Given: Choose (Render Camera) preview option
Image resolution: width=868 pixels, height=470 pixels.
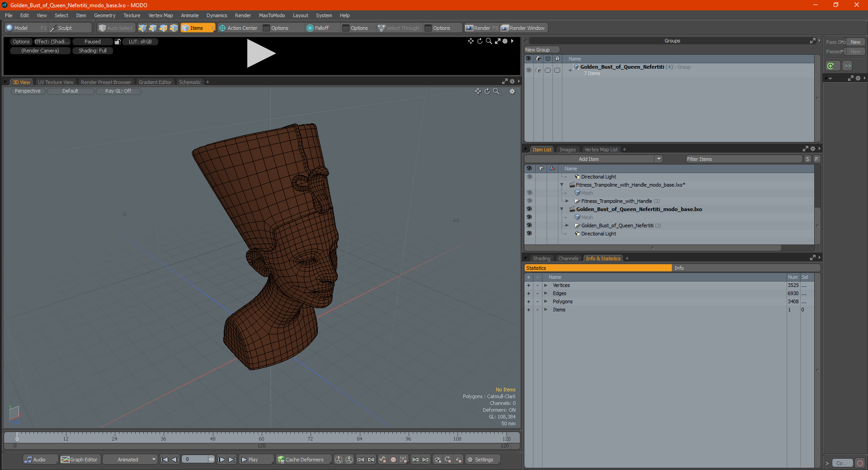Looking at the screenshot, I should tap(40, 51).
